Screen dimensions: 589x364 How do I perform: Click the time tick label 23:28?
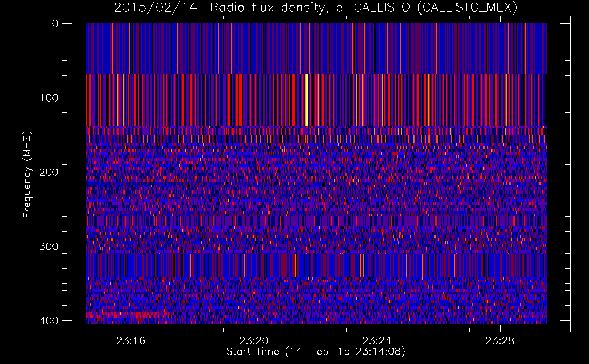pyautogui.click(x=500, y=341)
